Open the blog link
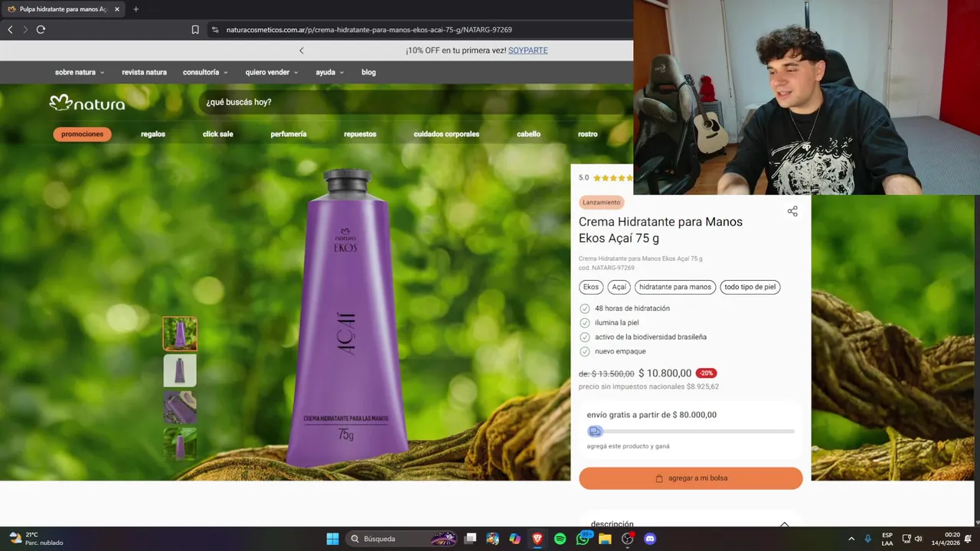 click(368, 72)
